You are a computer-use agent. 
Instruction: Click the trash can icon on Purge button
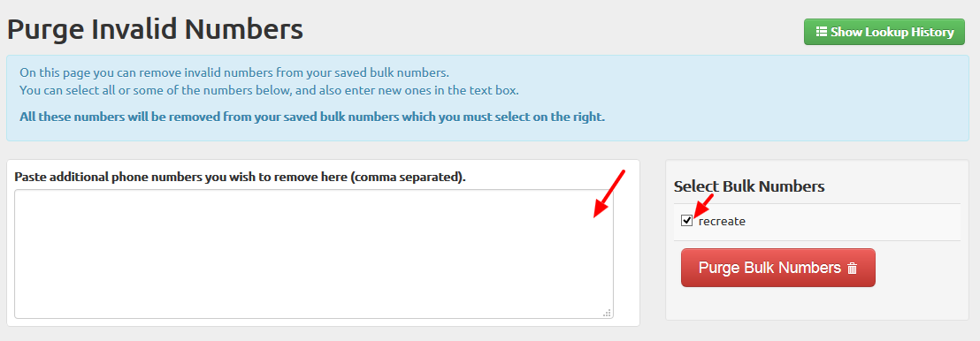coord(852,269)
